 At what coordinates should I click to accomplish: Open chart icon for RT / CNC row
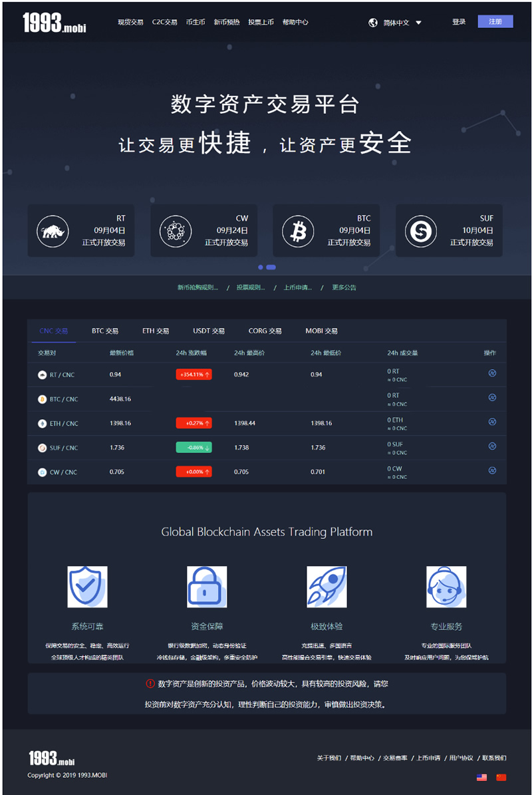pyautogui.click(x=492, y=373)
